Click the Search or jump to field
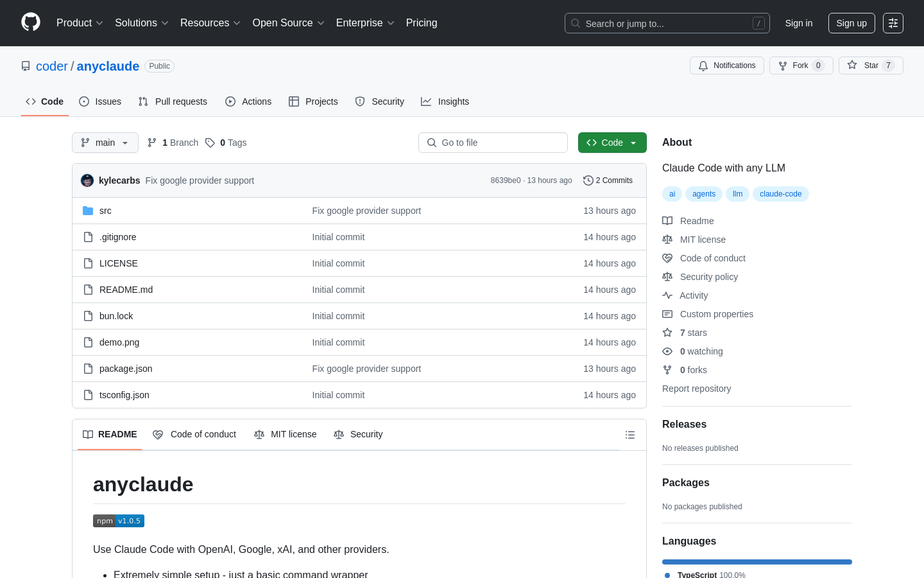The height and width of the screenshot is (578, 924). pos(667,23)
